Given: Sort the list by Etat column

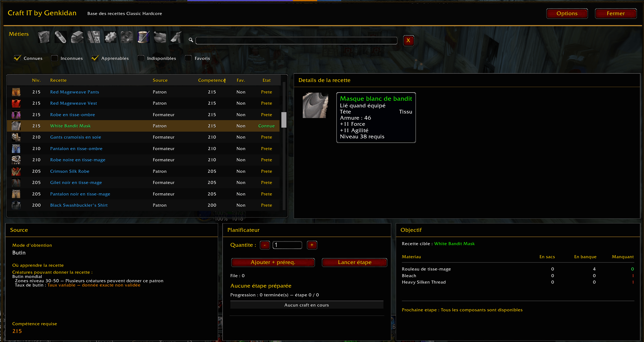Looking at the screenshot, I should [267, 80].
